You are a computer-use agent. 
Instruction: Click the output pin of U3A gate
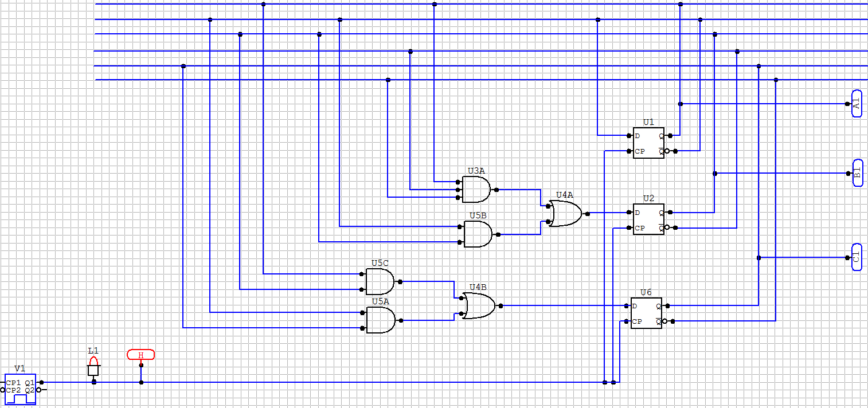[x=496, y=190]
